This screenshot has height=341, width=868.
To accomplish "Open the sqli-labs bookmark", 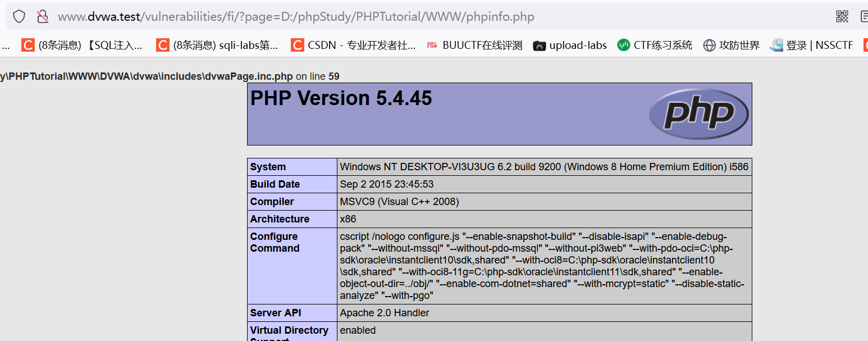I will coord(217,46).
